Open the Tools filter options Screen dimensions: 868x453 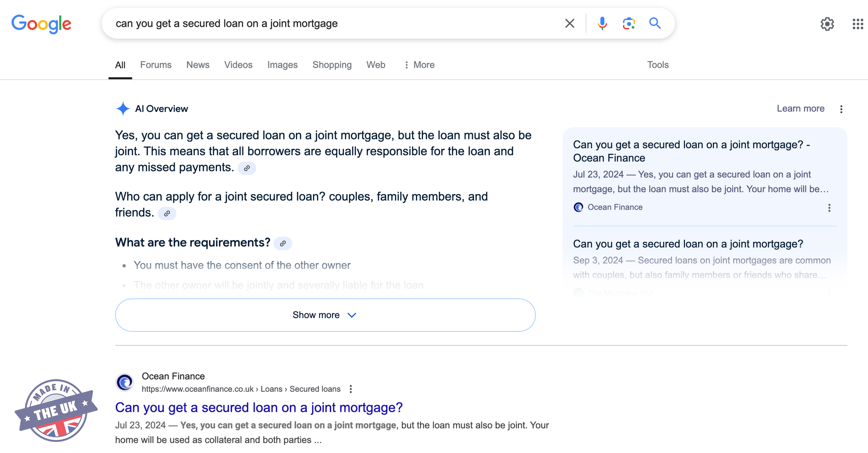[x=657, y=65]
